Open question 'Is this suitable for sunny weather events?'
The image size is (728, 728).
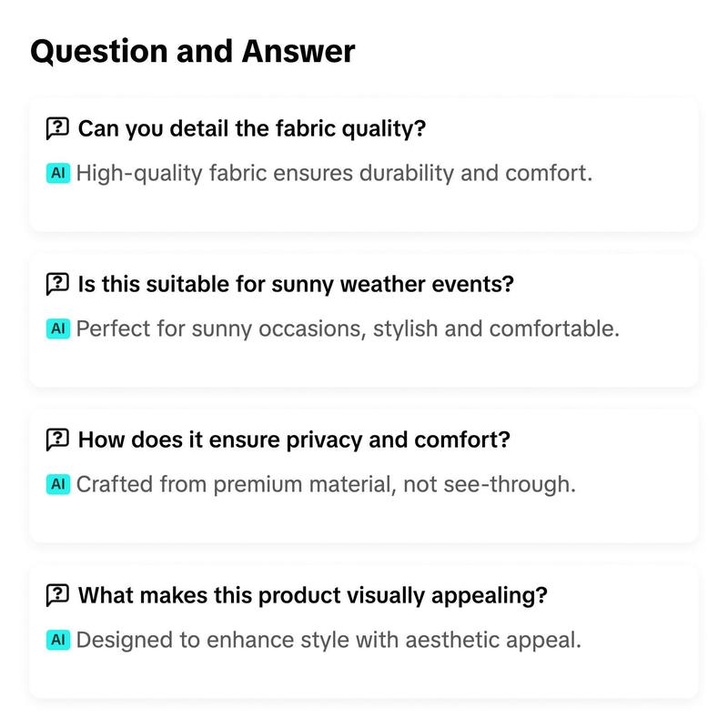(x=296, y=284)
